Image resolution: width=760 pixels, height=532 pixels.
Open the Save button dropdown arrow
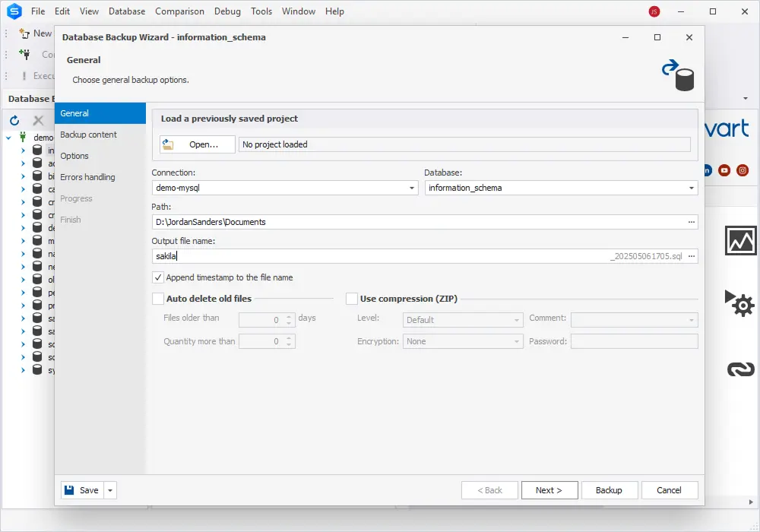click(111, 490)
